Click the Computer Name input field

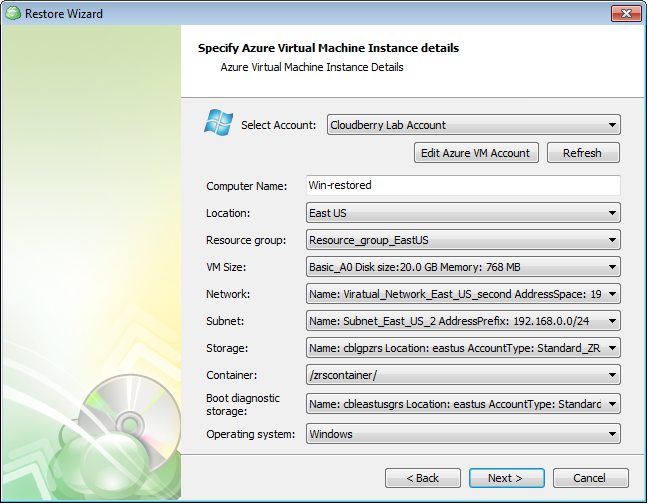[x=463, y=185]
